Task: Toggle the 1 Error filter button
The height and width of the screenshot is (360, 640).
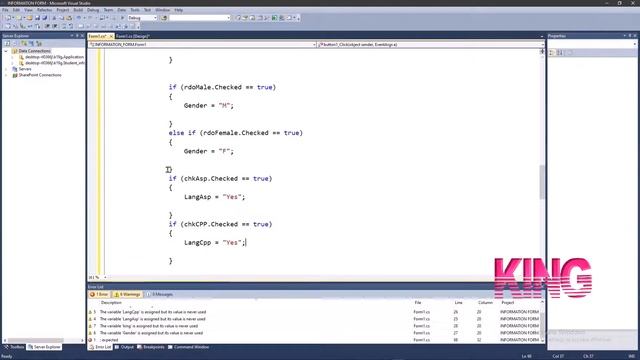Action: [100, 294]
